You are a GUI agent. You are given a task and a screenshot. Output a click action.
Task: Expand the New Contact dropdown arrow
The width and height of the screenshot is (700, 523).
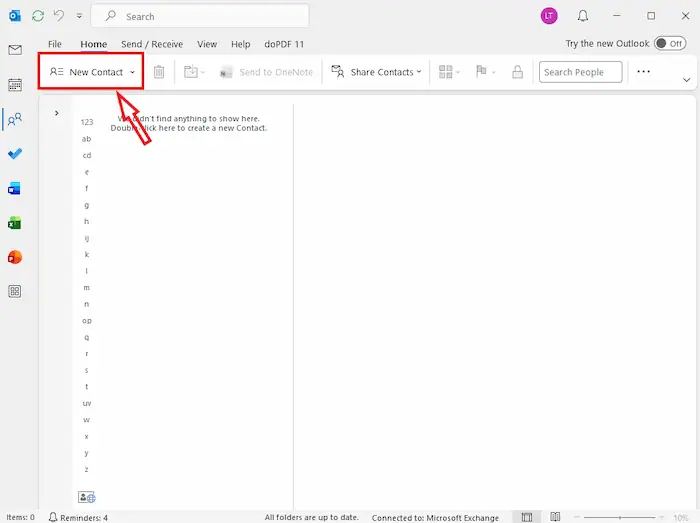(x=132, y=72)
